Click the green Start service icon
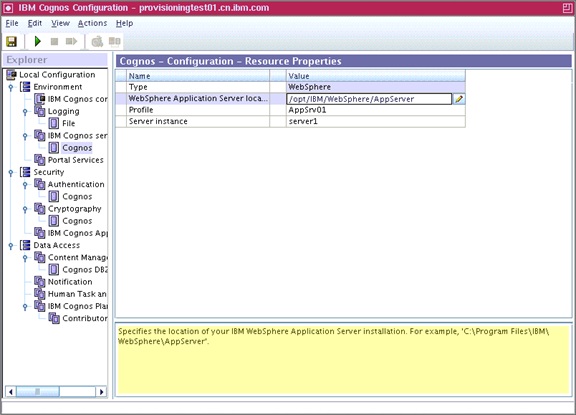Screen dimensions: 576x415 click(37, 42)
